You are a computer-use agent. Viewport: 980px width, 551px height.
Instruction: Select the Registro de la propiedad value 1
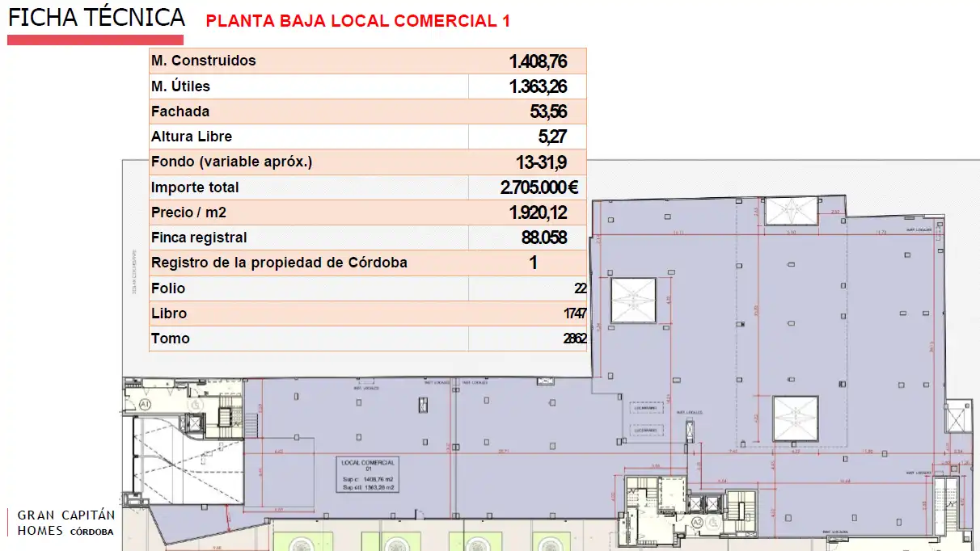(534, 263)
